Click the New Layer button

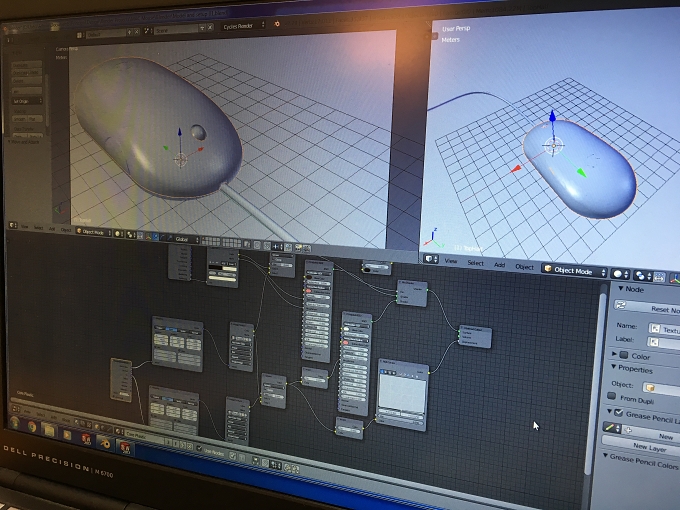coord(640,447)
